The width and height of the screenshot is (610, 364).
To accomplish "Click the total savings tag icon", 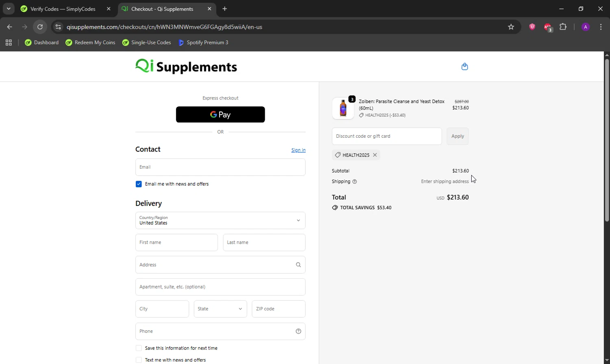I will (x=335, y=208).
